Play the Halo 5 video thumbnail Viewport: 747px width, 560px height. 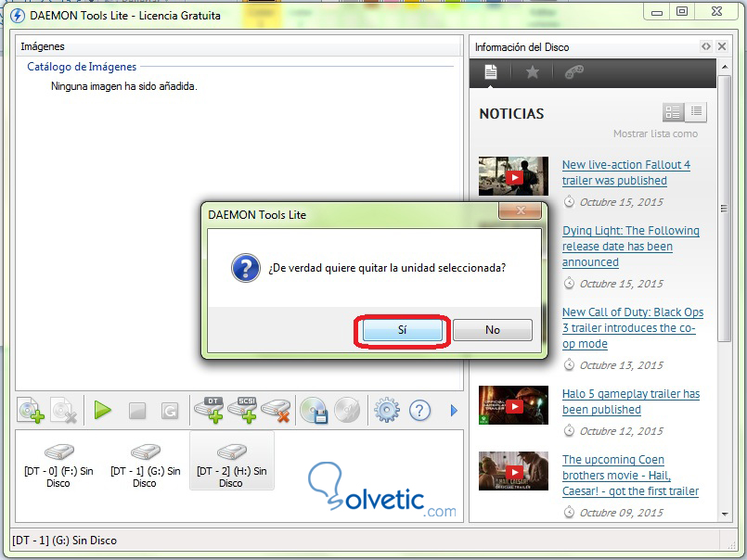(x=513, y=405)
